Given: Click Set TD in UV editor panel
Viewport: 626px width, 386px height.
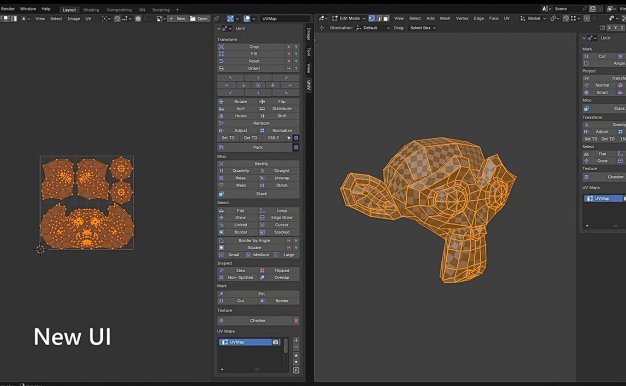Looking at the screenshot, I should (228, 138).
